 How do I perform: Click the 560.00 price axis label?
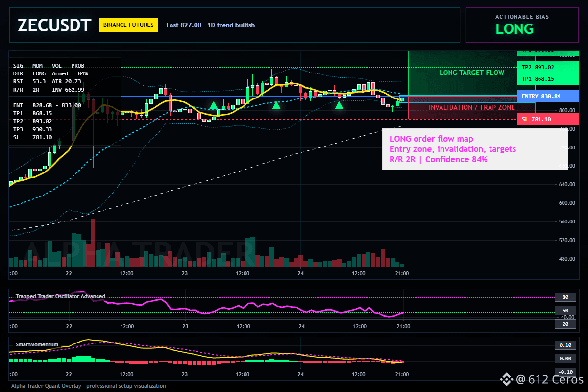point(567,221)
